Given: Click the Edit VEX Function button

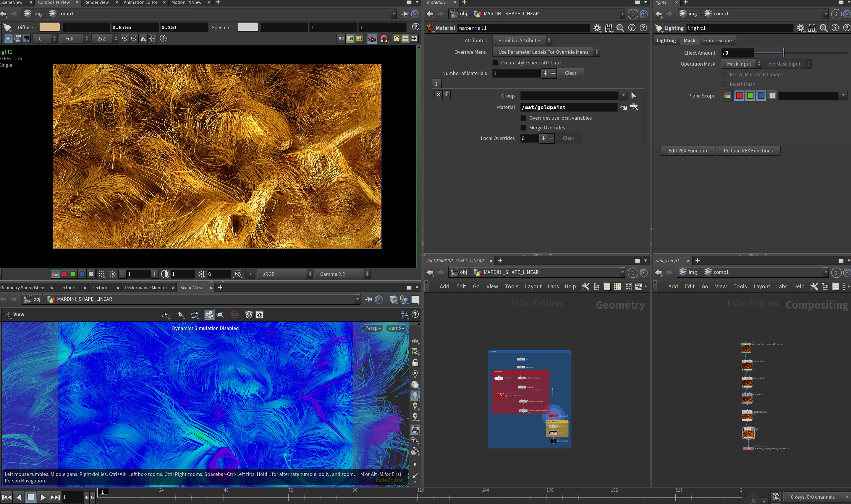Looking at the screenshot, I should click(x=687, y=151).
